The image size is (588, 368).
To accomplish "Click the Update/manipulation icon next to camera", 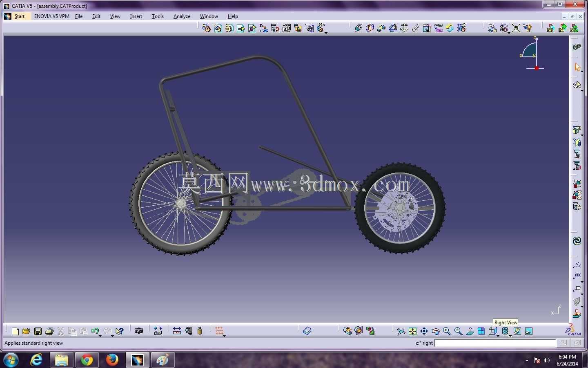I will pyautogui.click(x=158, y=331).
